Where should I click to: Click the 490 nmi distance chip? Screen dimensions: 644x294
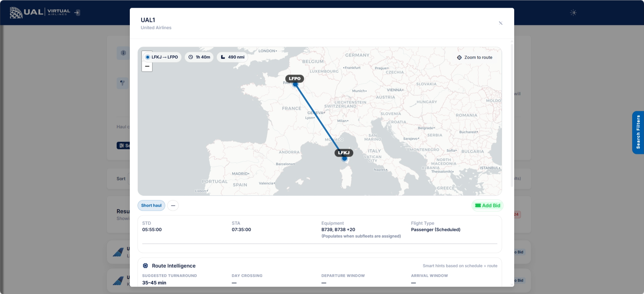click(232, 57)
